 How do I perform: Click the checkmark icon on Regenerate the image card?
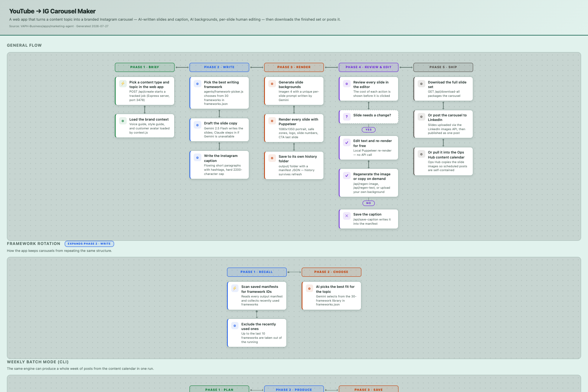(347, 176)
